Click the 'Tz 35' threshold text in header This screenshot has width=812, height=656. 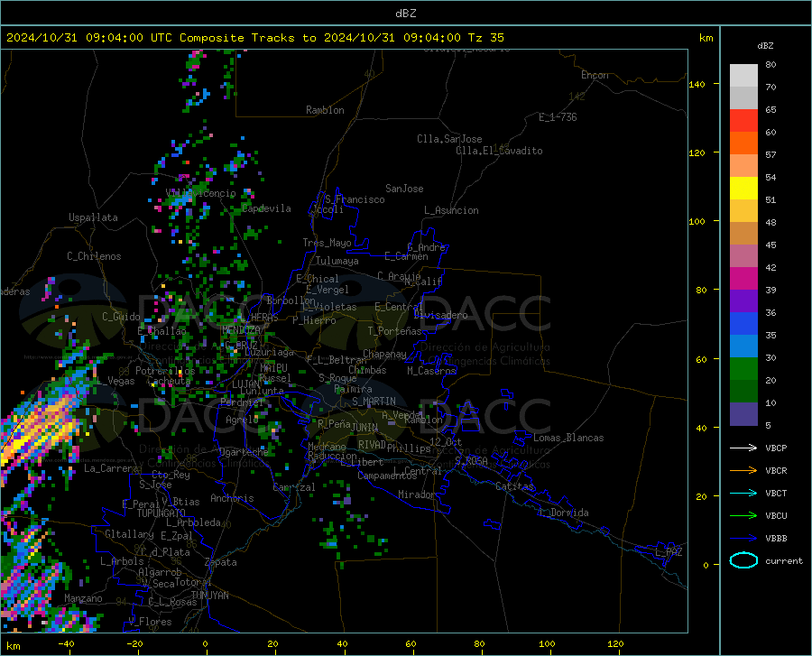(x=485, y=38)
